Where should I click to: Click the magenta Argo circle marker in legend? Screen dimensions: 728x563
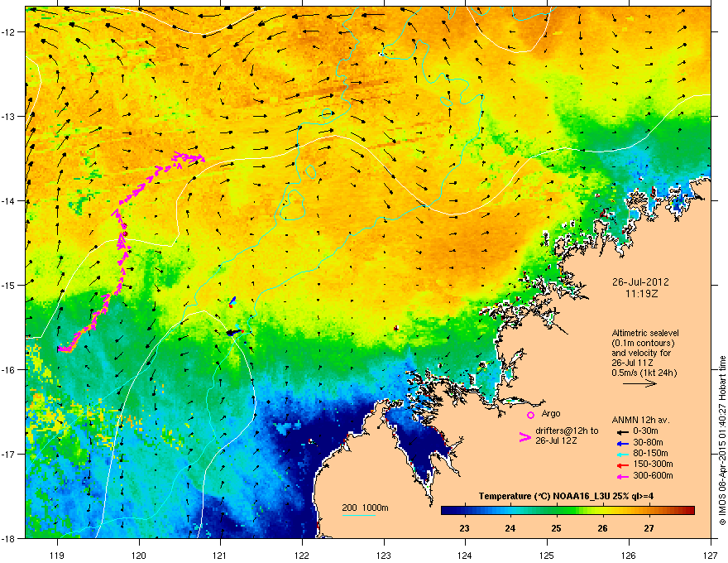tap(530, 415)
